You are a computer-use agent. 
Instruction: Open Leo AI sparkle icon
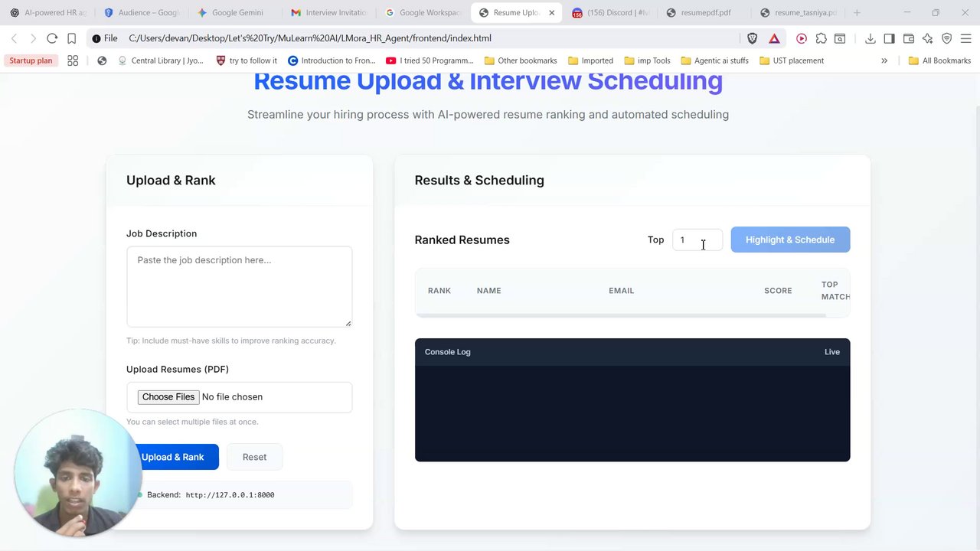coord(928,38)
